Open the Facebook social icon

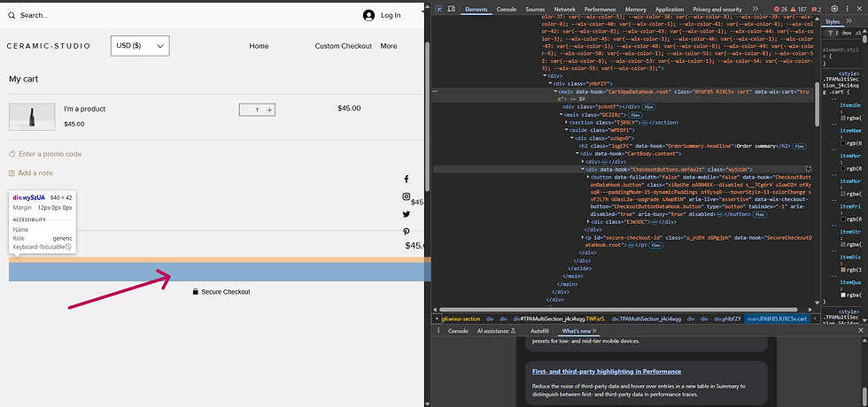[406, 179]
